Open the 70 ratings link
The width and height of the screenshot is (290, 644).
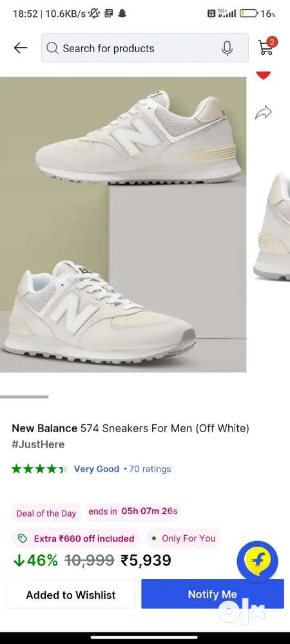pos(150,469)
